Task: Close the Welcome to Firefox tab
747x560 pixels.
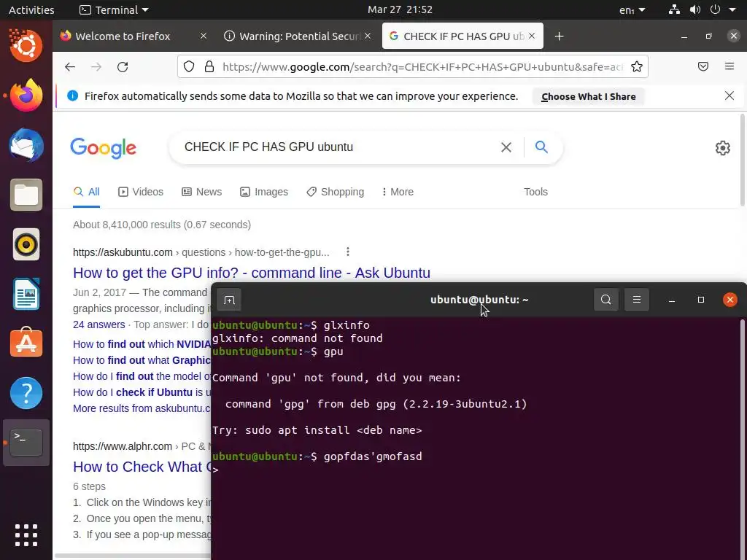Action: [x=204, y=36]
